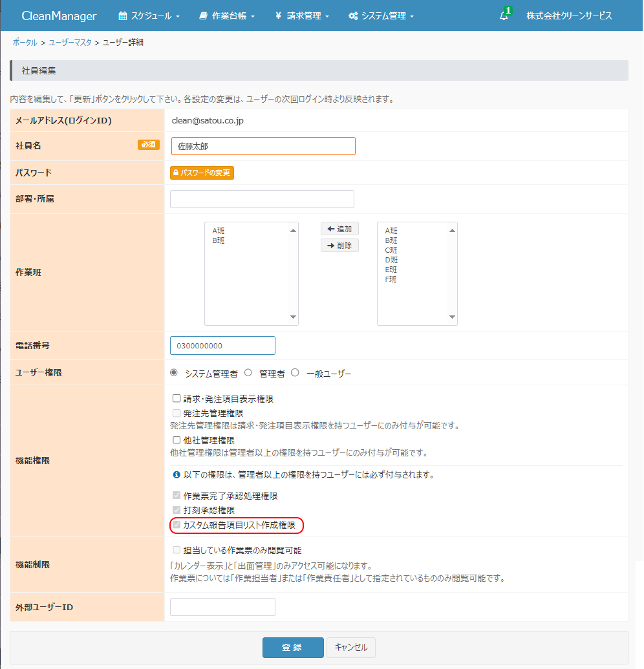The height and width of the screenshot is (669, 644).
Task: Open the システム管理 menu
Action: point(381,16)
